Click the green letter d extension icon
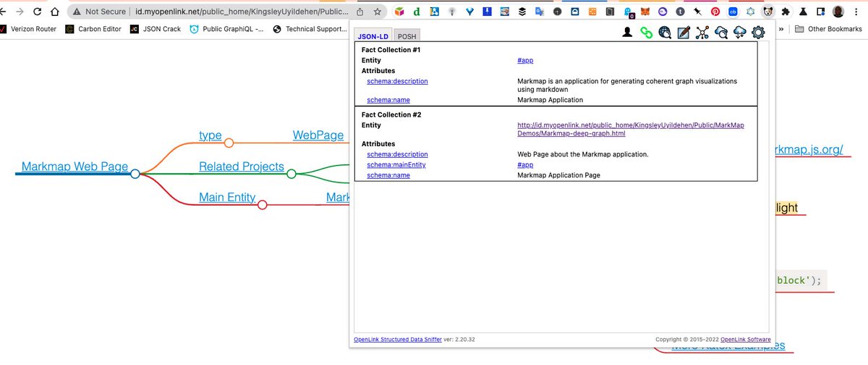This screenshot has height=365, width=868. [417, 12]
